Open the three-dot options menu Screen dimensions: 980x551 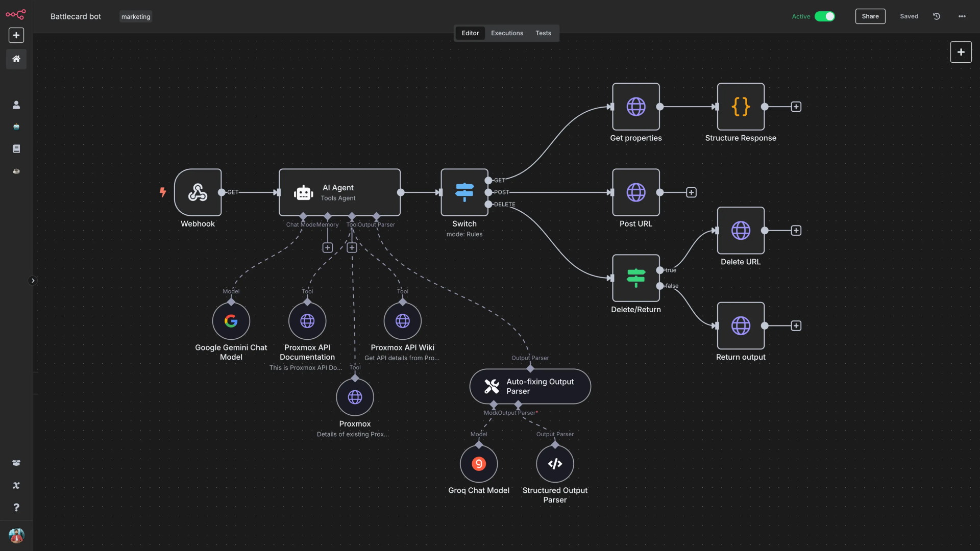(962, 16)
